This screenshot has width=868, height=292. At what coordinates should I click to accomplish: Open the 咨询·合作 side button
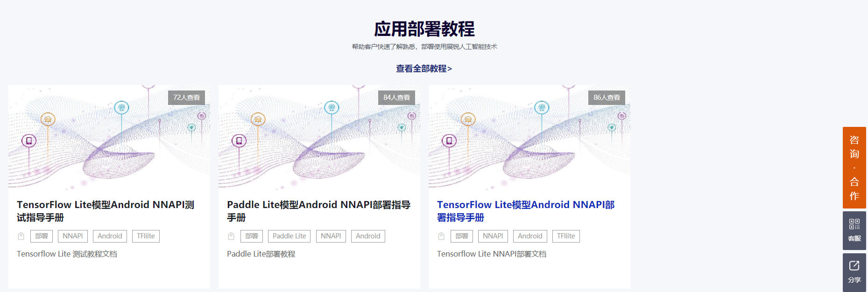(x=854, y=167)
